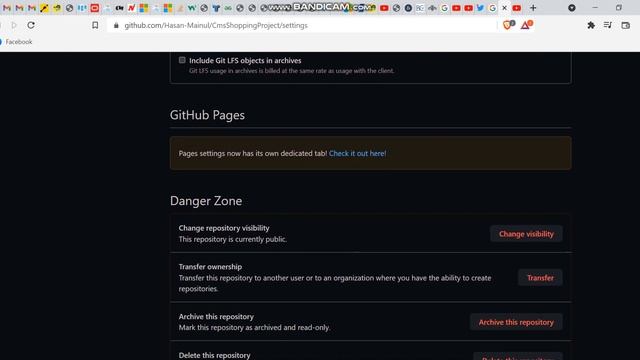Image resolution: width=640 pixels, height=360 pixels.
Task: Click the red Archive this repository button
Action: [x=516, y=322]
